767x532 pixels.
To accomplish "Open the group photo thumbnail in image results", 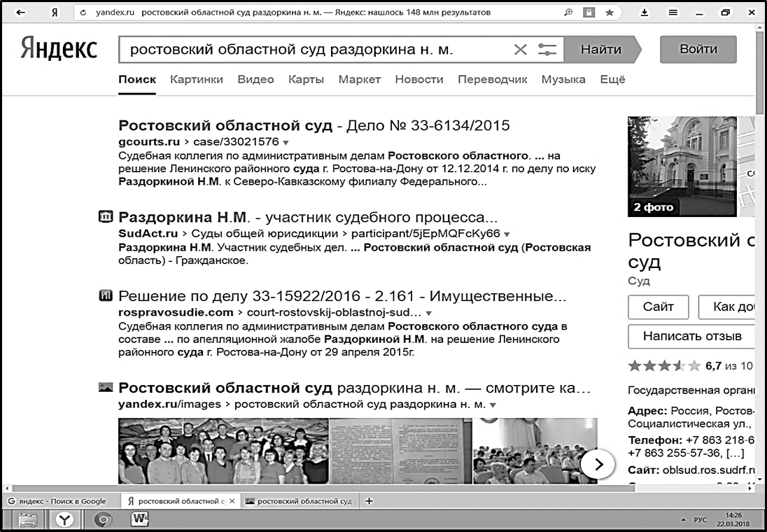I will (223, 451).
